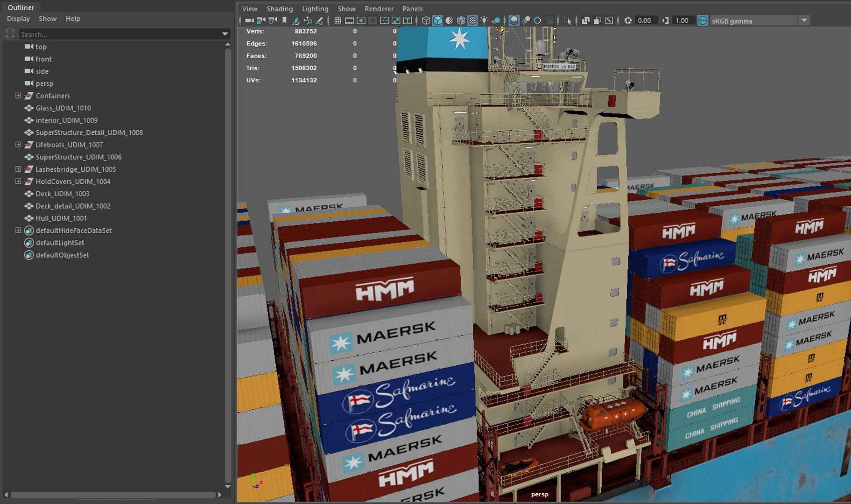This screenshot has width=851, height=504.
Task: Expand the Containers group in Outliner
Action: [x=18, y=96]
